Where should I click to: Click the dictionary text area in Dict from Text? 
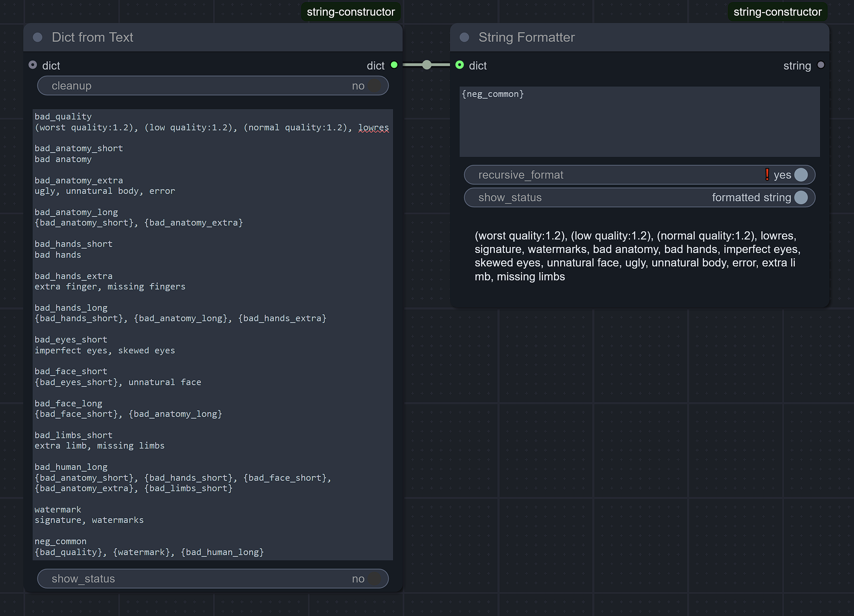pos(213,334)
